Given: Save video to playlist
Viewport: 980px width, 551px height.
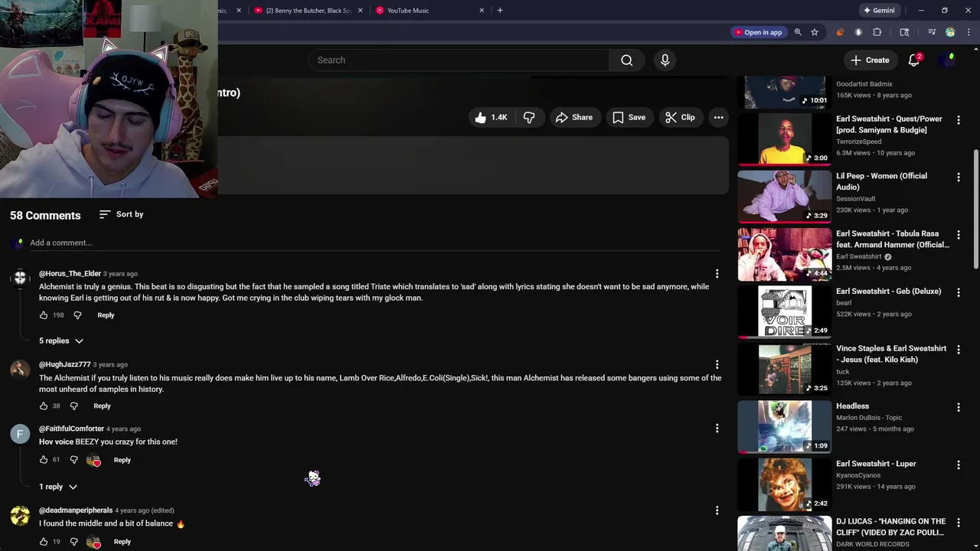Looking at the screenshot, I should [629, 117].
